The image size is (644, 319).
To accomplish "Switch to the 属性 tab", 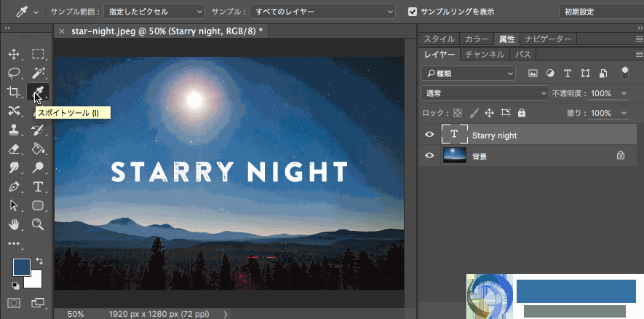I will click(x=506, y=39).
